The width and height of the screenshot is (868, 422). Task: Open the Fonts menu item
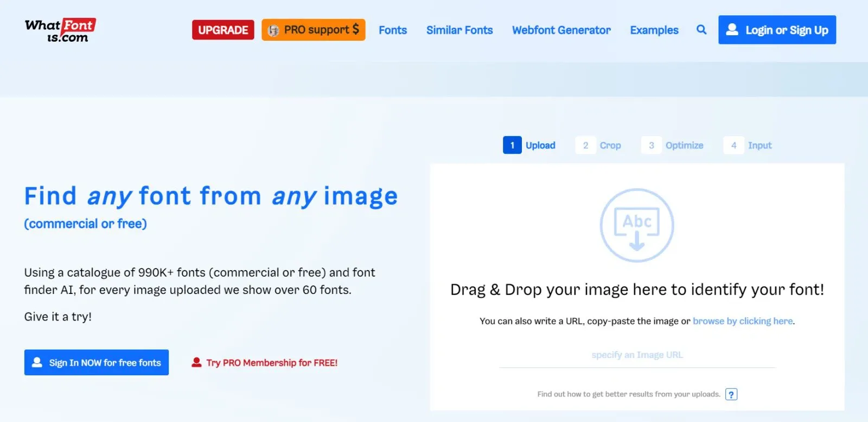click(x=393, y=30)
